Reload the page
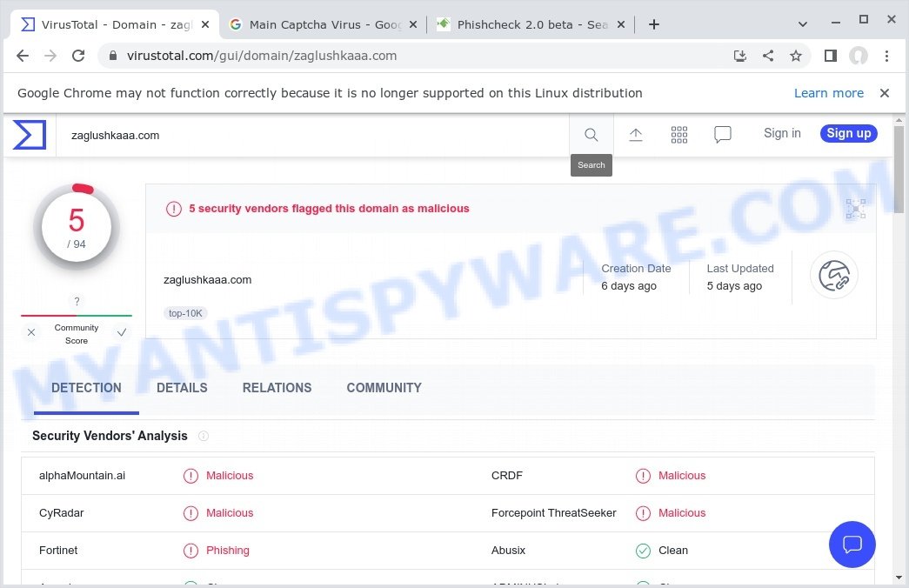The image size is (909, 588). (78, 56)
